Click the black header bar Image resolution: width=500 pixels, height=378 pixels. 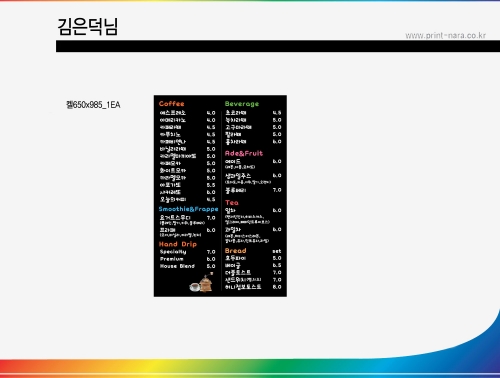pyautogui.click(x=278, y=46)
